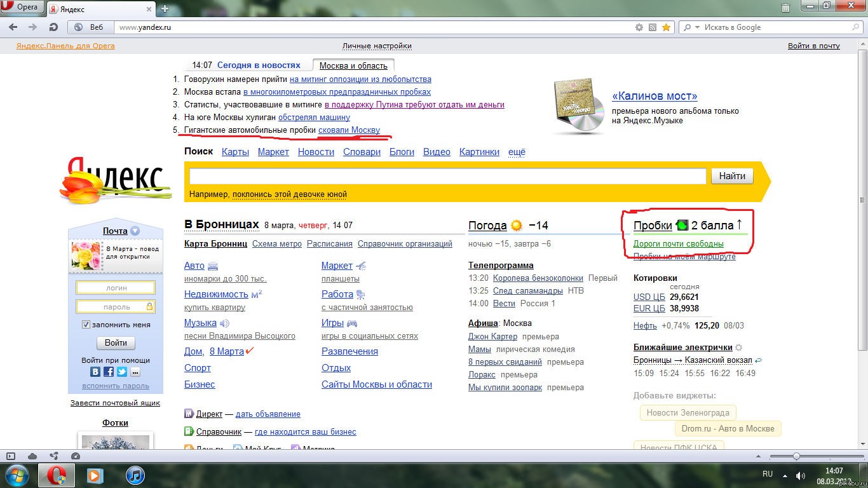Click the Завести почтовый ящик link

[115, 403]
